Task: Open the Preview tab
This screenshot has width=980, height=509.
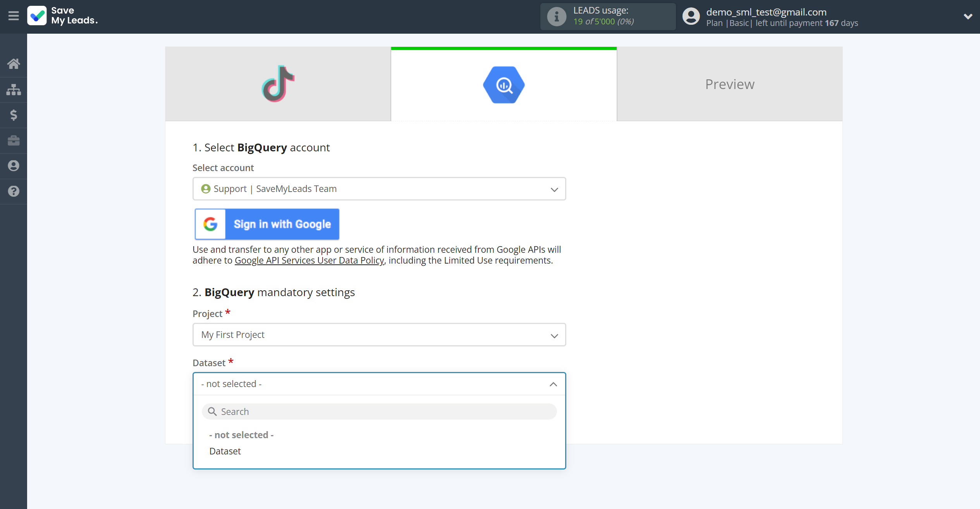Action: pyautogui.click(x=730, y=84)
